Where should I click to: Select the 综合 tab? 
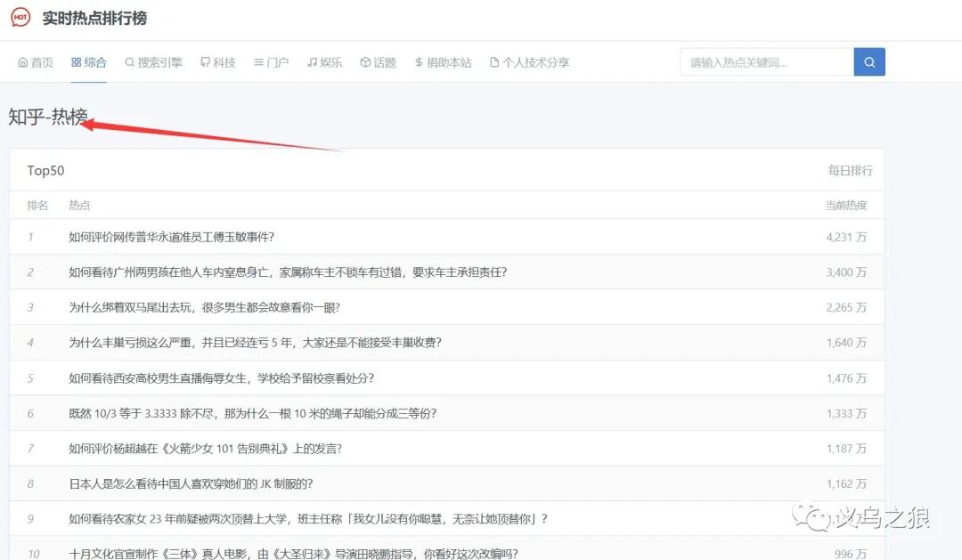(x=89, y=62)
